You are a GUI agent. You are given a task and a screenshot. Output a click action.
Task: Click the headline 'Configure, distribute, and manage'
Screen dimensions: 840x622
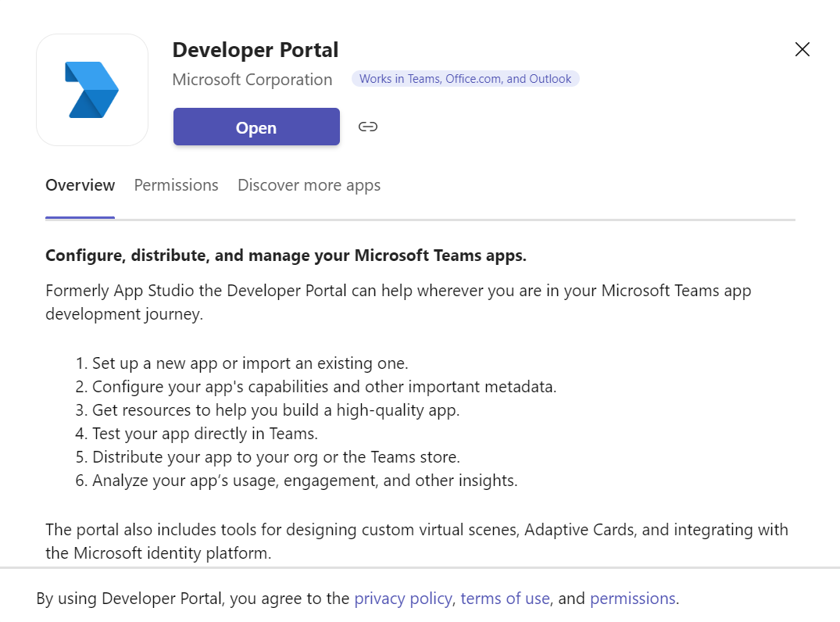[x=286, y=256]
